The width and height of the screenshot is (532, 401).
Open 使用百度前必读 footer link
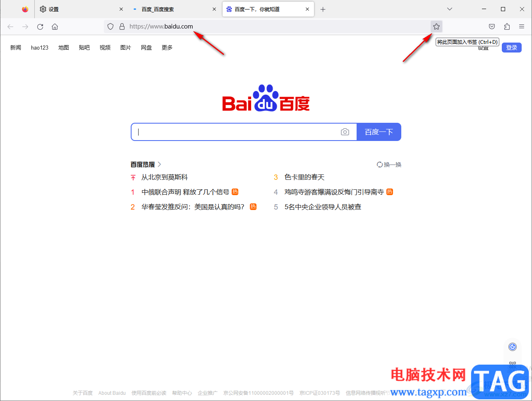pyautogui.click(x=149, y=393)
